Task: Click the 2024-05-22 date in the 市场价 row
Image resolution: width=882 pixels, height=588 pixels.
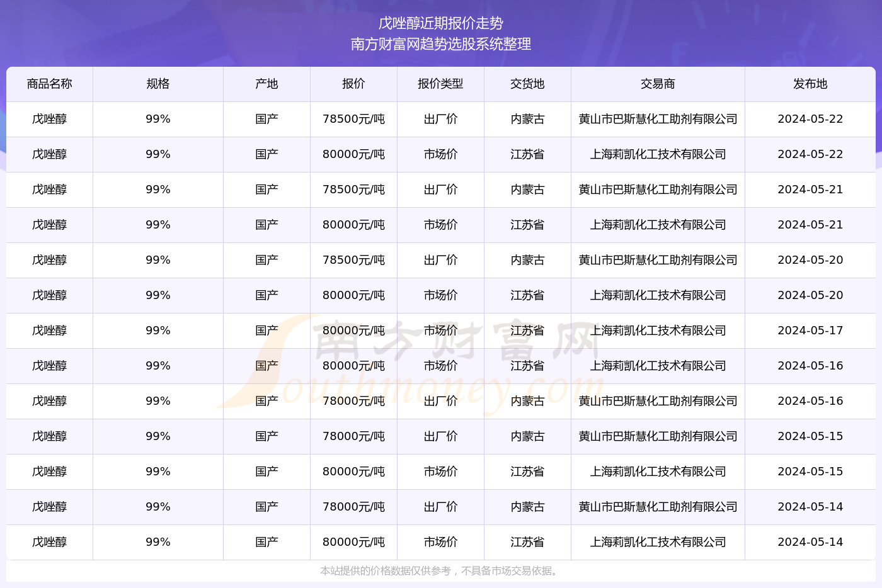Action: tap(811, 154)
